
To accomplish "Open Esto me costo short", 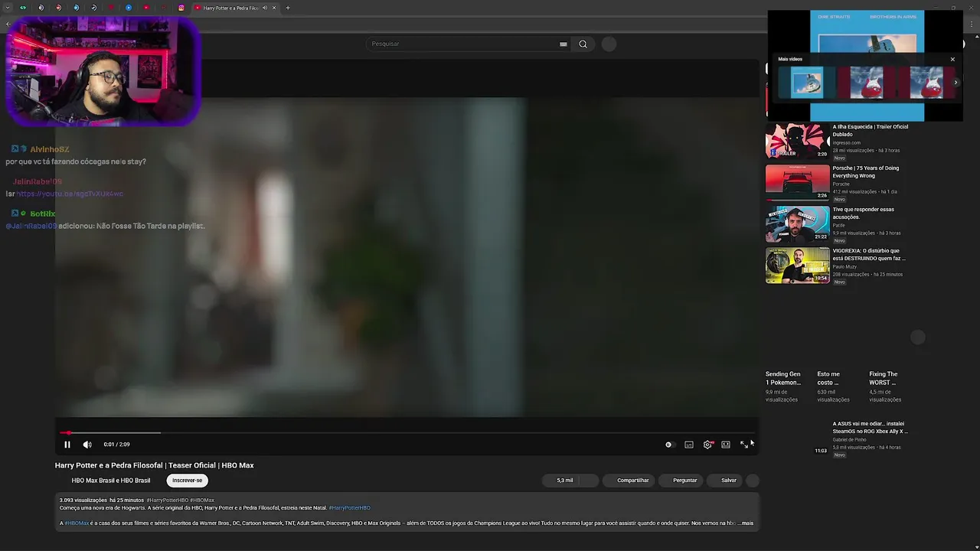I will 828,378.
